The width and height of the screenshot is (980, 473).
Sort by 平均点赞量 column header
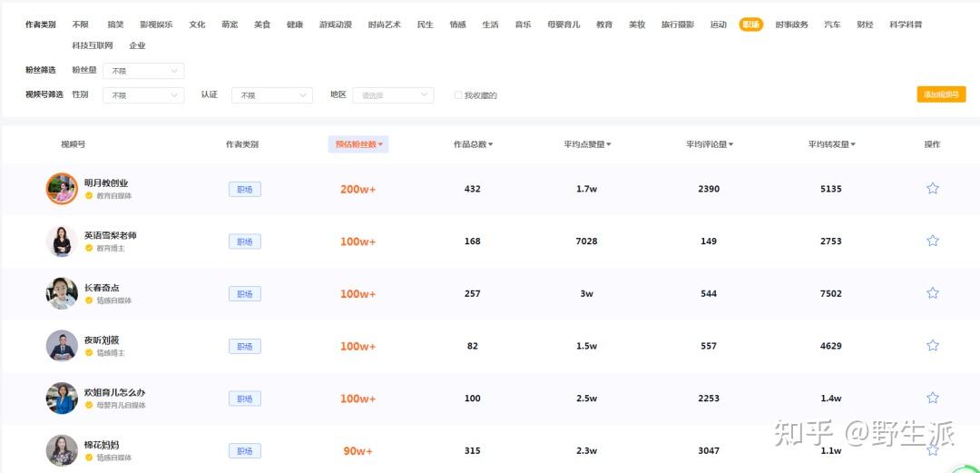587,144
